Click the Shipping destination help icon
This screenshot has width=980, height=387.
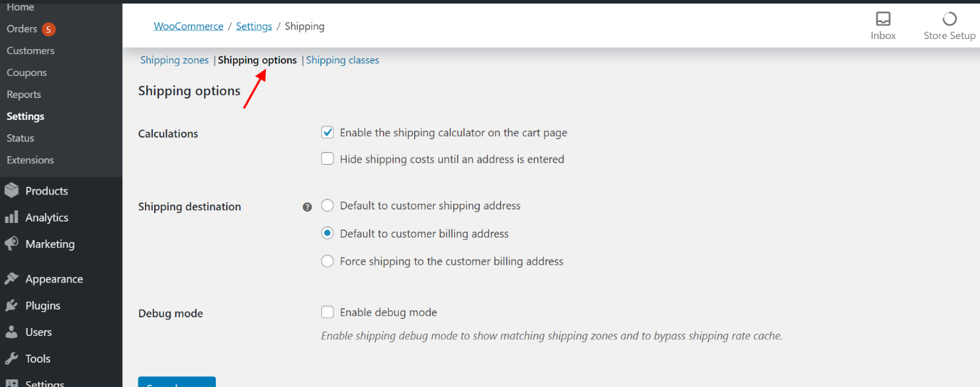pos(307,207)
